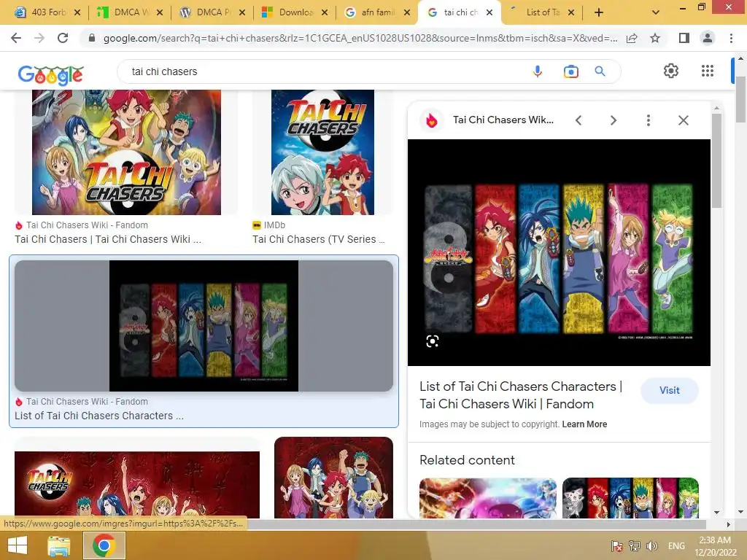Select the Tai Chi Chasers group poster thumbnail
This screenshot has width=747, height=560.
tap(126, 152)
